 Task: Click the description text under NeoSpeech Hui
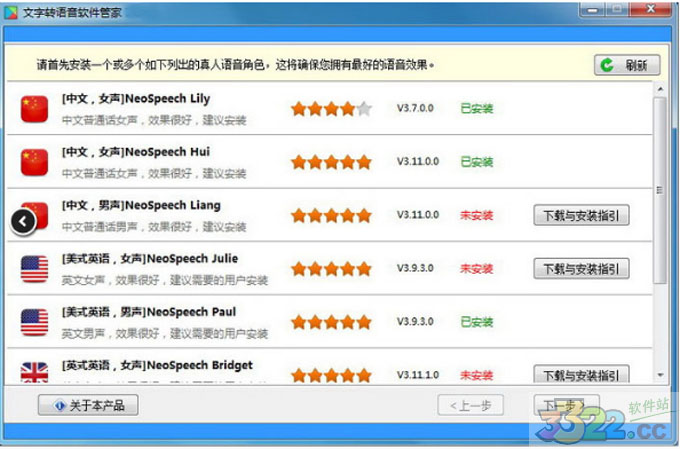pos(154,174)
